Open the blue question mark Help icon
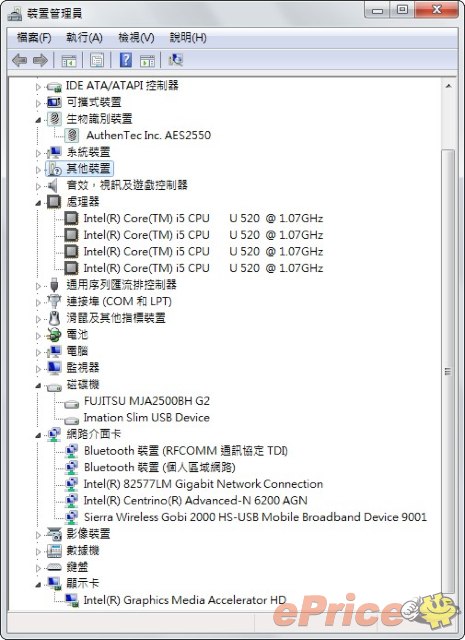 pyautogui.click(x=125, y=60)
